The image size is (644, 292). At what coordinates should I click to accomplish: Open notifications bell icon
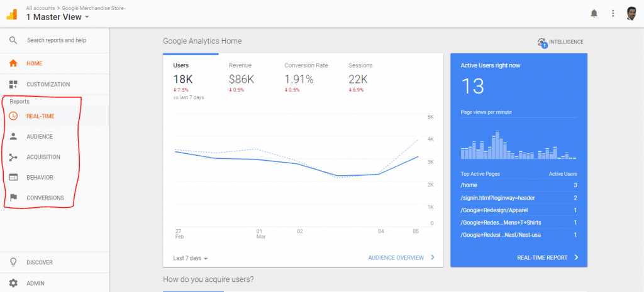[x=594, y=14]
